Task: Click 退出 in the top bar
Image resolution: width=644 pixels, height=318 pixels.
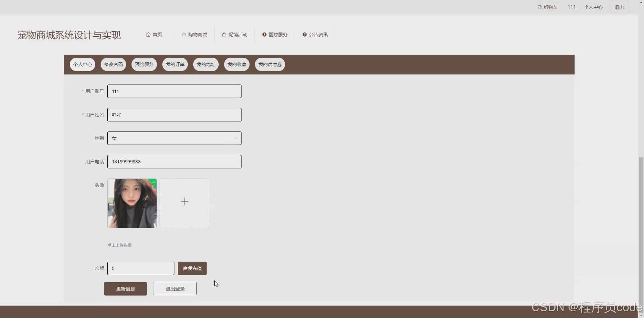Action: pos(619,7)
